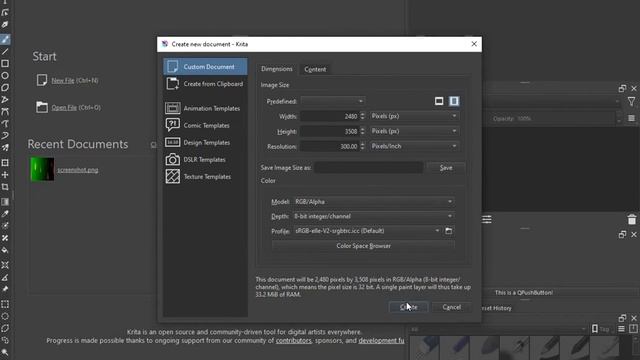Open the Color Space Browser
This screenshot has width=640, height=360.
tap(363, 246)
